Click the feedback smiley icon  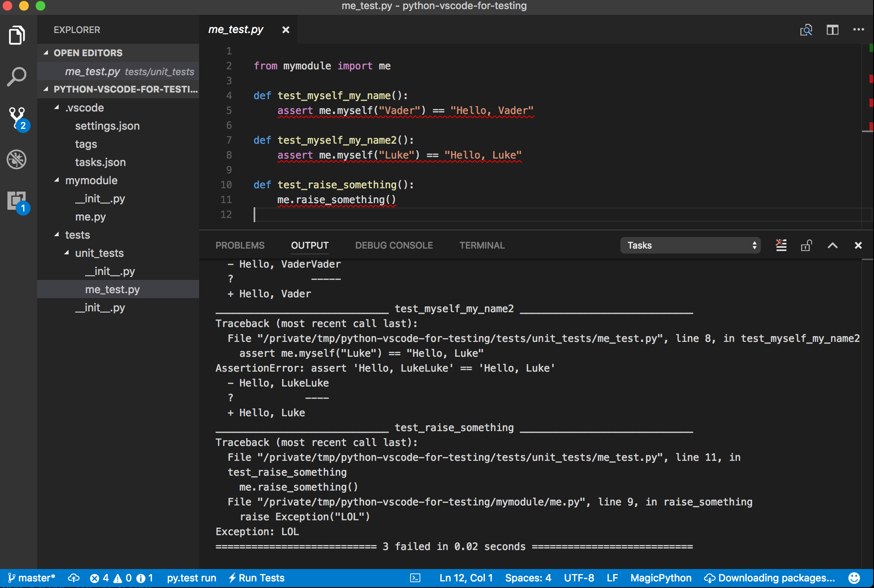855,578
